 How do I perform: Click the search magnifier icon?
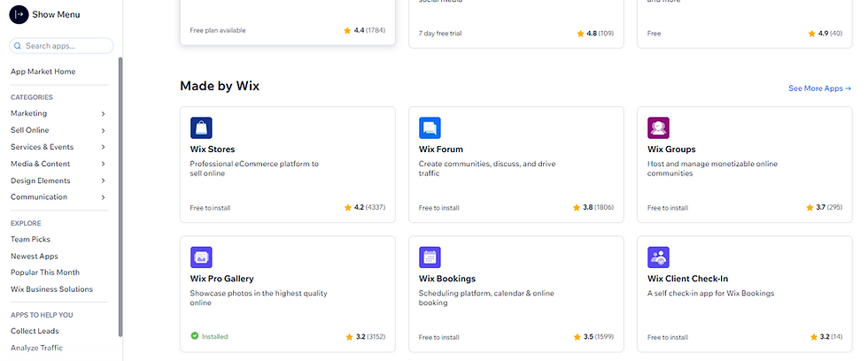pos(18,46)
